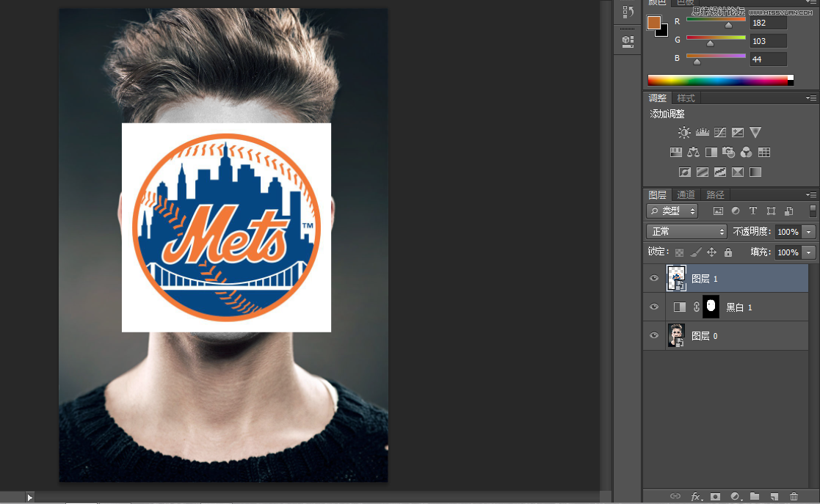This screenshot has width=820, height=504.
Task: Create a new layer
Action: tap(774, 496)
